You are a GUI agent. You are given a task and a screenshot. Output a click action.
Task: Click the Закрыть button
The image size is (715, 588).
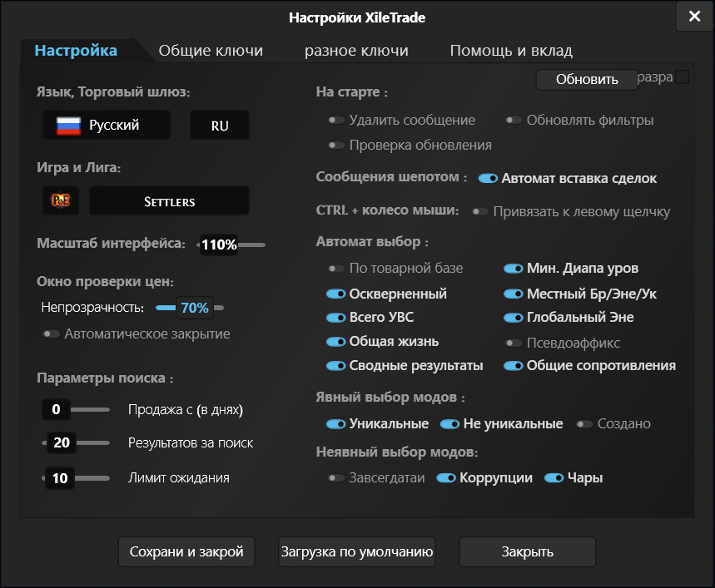click(528, 552)
